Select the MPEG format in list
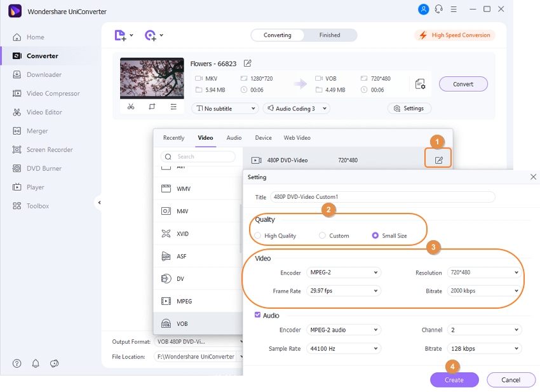The width and height of the screenshot is (540, 392). (x=198, y=301)
